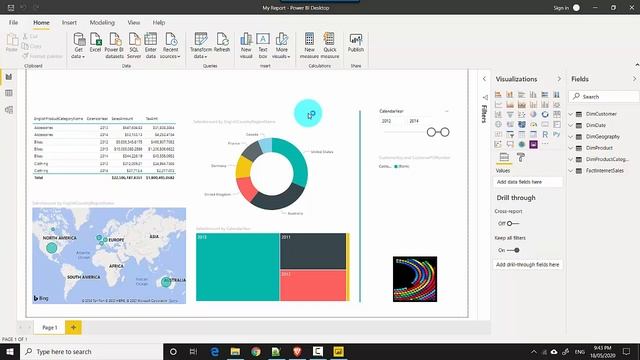Open the Format paint roller tab
The width and height of the screenshot is (640, 360).
[x=521, y=157]
